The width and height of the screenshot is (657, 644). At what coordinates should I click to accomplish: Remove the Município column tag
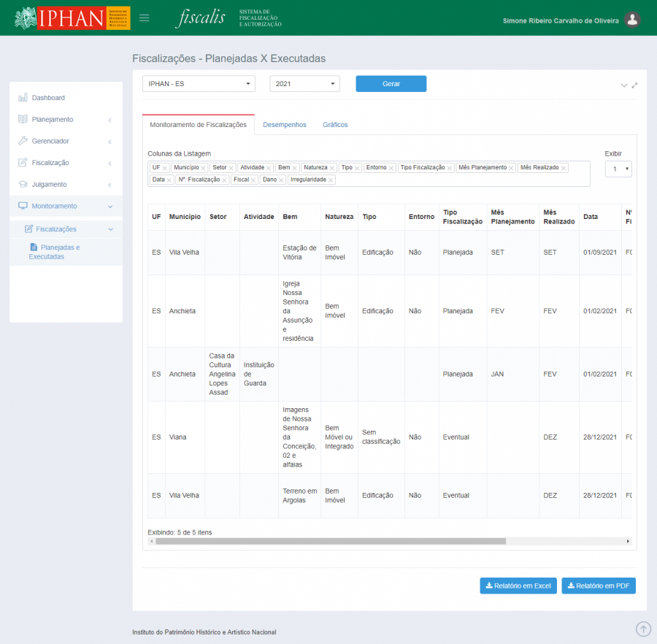tap(204, 168)
